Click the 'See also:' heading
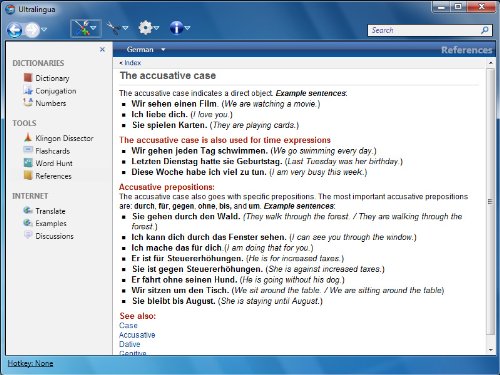Viewport: 500px width, 375px height. point(138,316)
